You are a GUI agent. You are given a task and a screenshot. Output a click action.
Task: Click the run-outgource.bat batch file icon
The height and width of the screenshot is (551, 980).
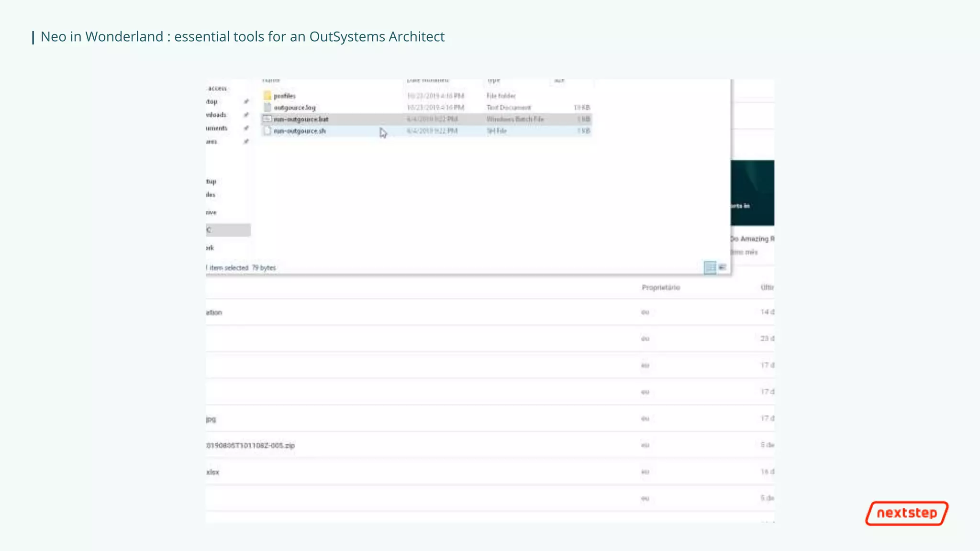click(x=267, y=119)
